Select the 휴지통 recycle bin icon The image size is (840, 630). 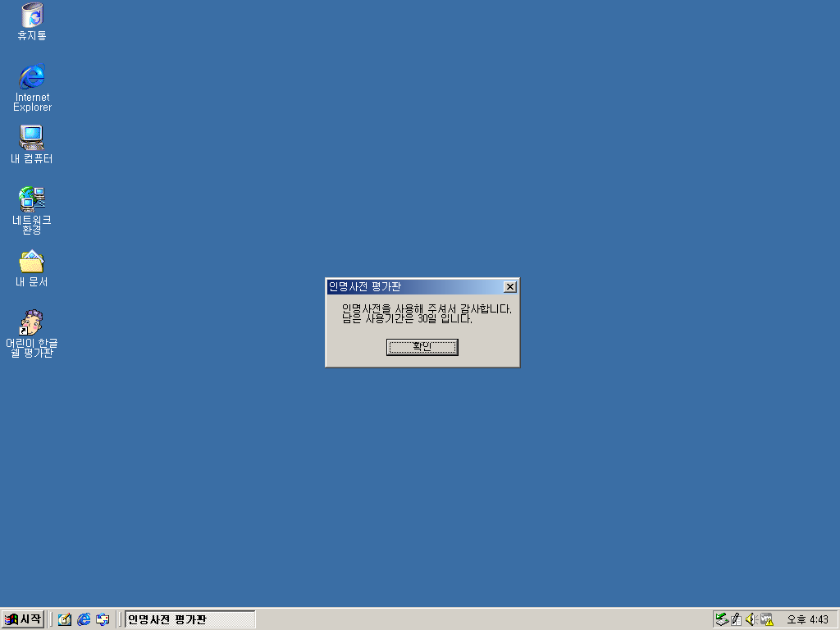[32, 22]
